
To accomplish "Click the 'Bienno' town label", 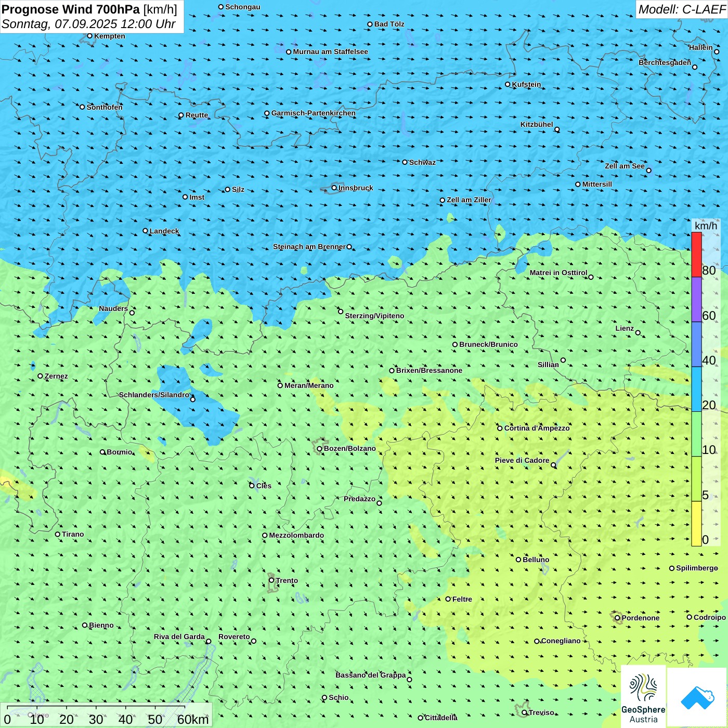I will tap(101, 625).
